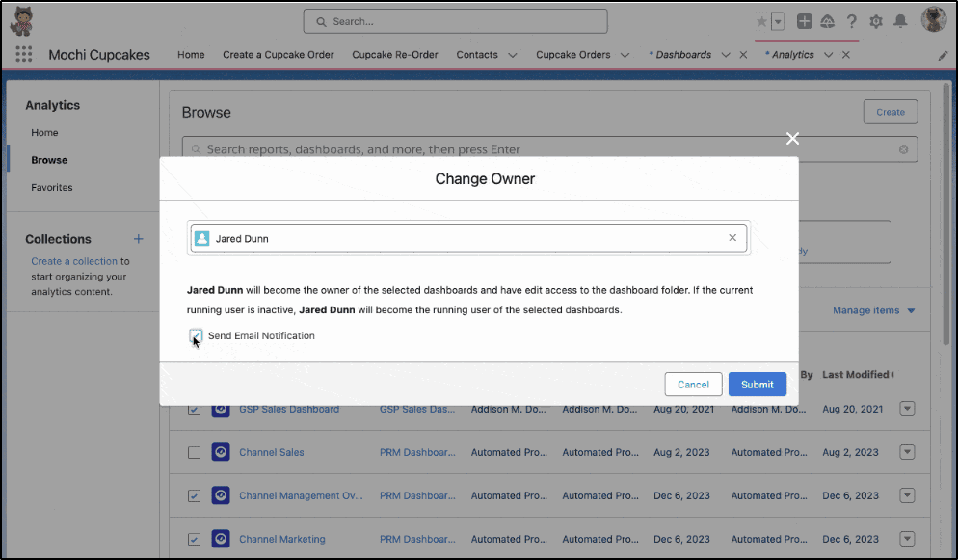Submit the Change Owner dialog
This screenshot has height=560, width=958.
pos(757,385)
